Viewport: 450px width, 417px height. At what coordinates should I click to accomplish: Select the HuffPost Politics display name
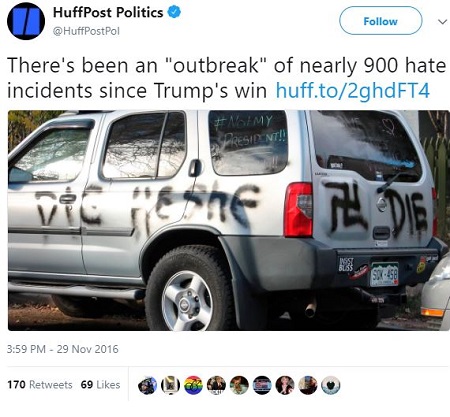click(108, 13)
